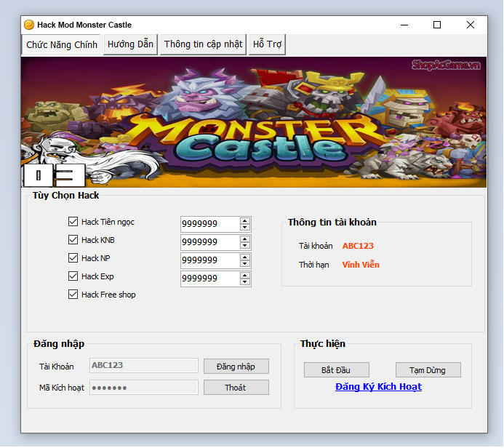
Task: Maximize the Hack Mod Monster Castle window
Action: [437, 25]
